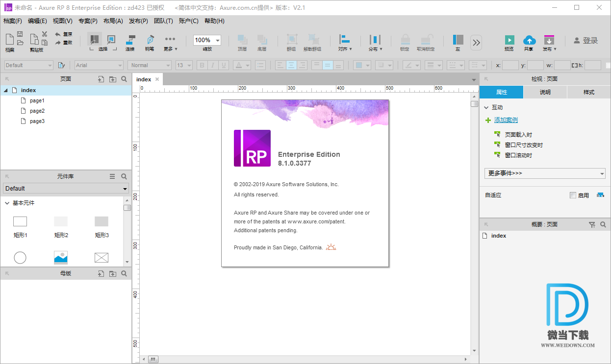Open the Arial font family dropdown
Screen dimensions: 611x364
pyautogui.click(x=99, y=65)
